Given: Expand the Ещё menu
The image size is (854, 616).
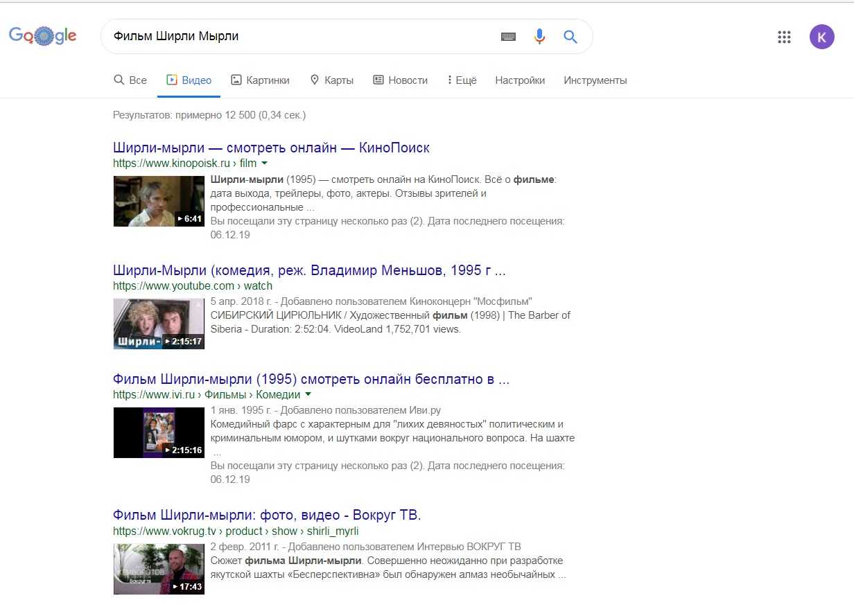Looking at the screenshot, I should point(462,80).
